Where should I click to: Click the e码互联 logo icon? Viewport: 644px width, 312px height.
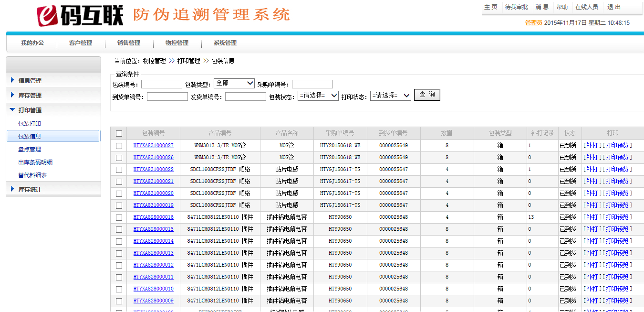click(x=49, y=16)
